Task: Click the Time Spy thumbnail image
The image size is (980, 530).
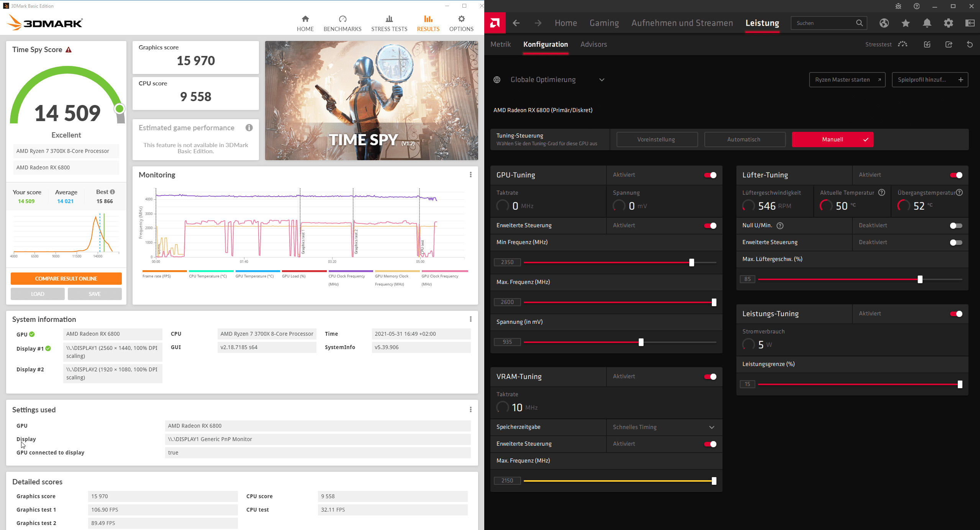Action: click(371, 101)
